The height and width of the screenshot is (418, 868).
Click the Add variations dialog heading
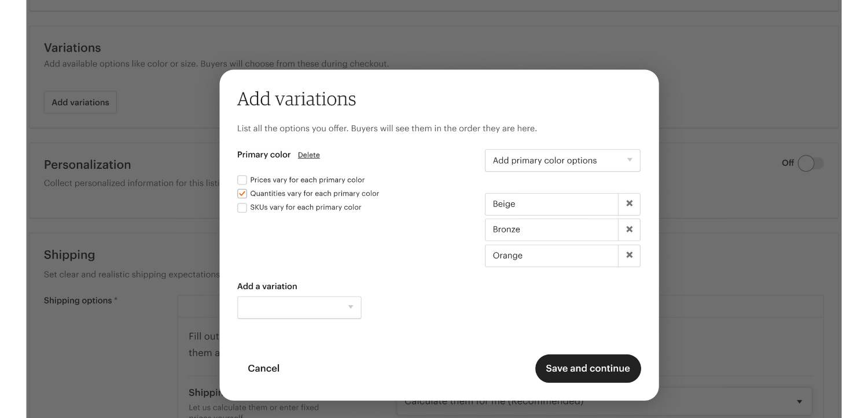[x=296, y=99]
